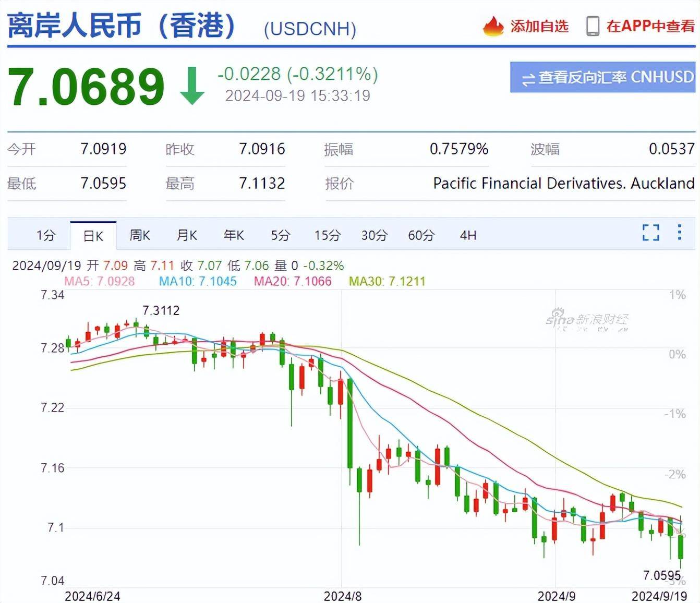Switch to 60分 chart tab
This screenshot has height=603, width=700.
click(x=421, y=235)
